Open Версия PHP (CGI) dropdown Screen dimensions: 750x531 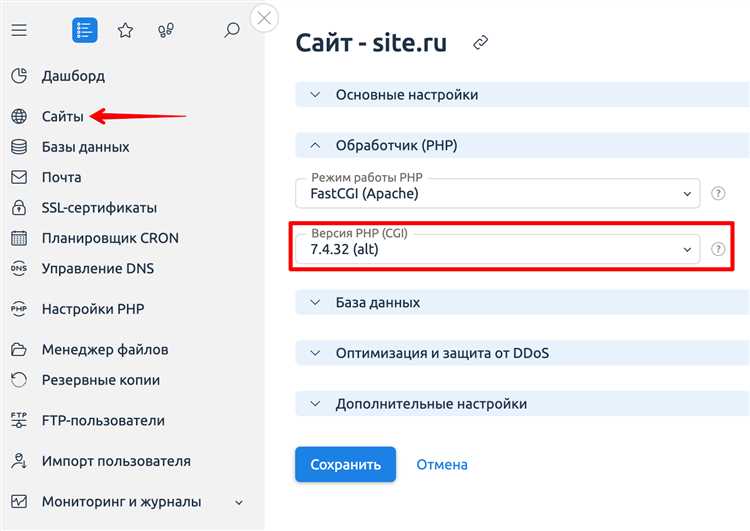497,249
